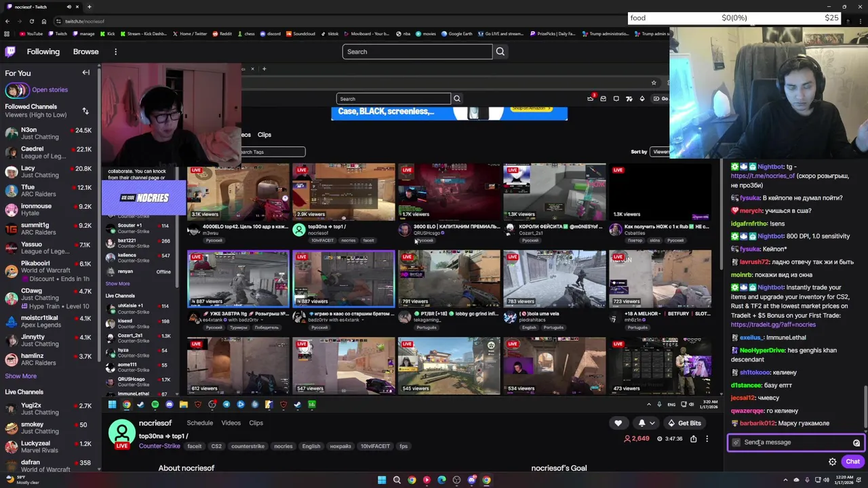Image resolution: width=868 pixels, height=488 pixels.
Task: Click the Get Bits button
Action: coord(684,423)
